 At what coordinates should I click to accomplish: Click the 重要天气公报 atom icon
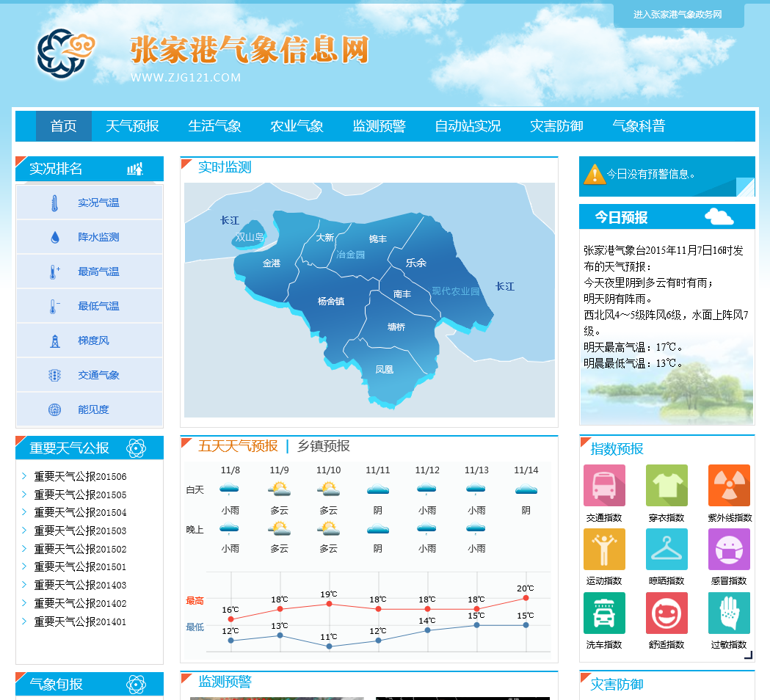click(136, 448)
